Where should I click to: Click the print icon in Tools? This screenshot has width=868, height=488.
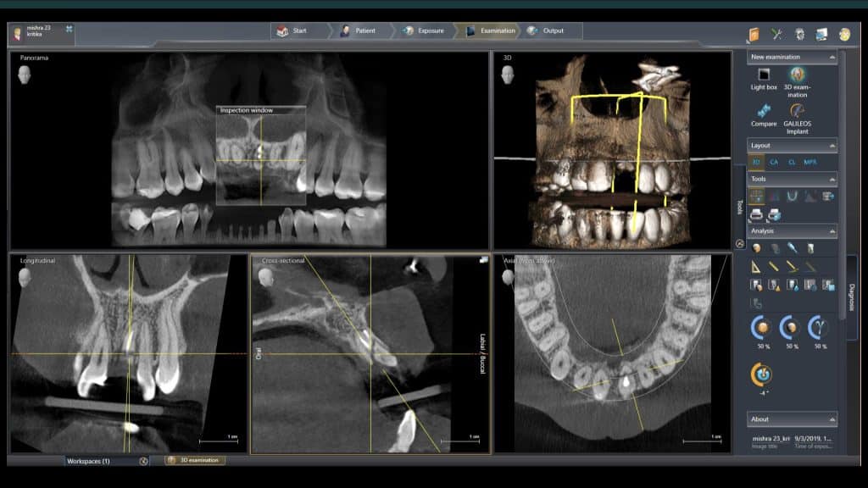pyautogui.click(x=756, y=214)
